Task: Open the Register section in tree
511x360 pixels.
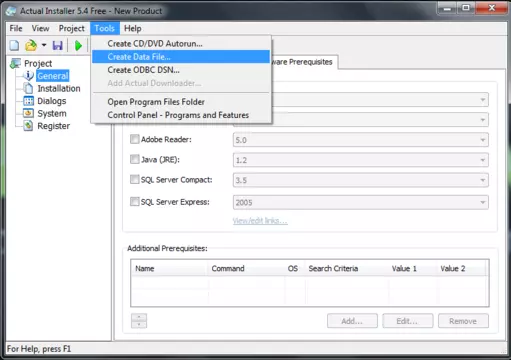Action: tap(53, 126)
